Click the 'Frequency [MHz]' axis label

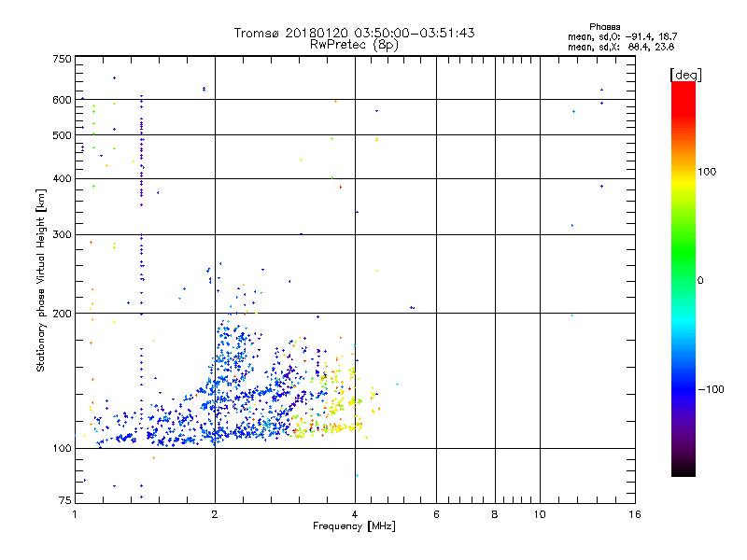[354, 526]
